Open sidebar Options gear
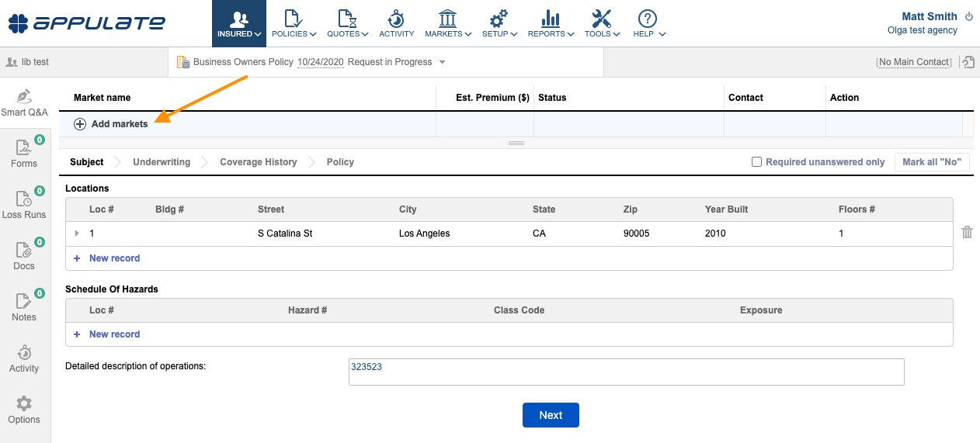Screen dimensions: 980x443 (x=24, y=410)
